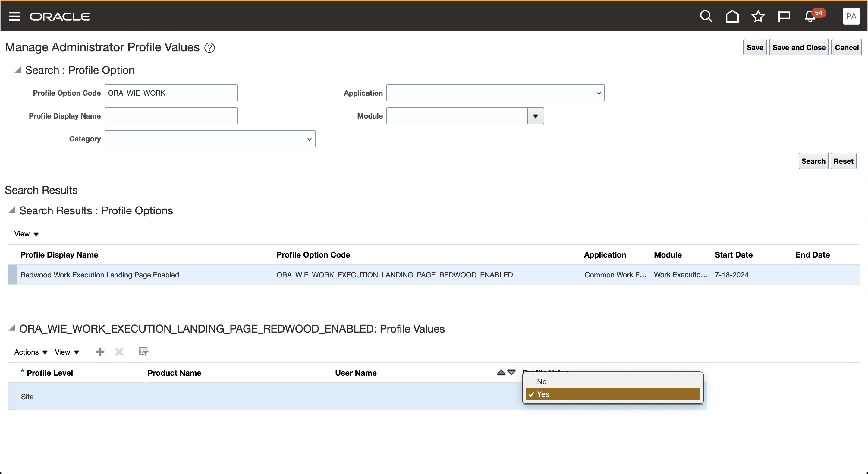Click the sort ascending arrow
868x474 pixels.
[501, 372]
